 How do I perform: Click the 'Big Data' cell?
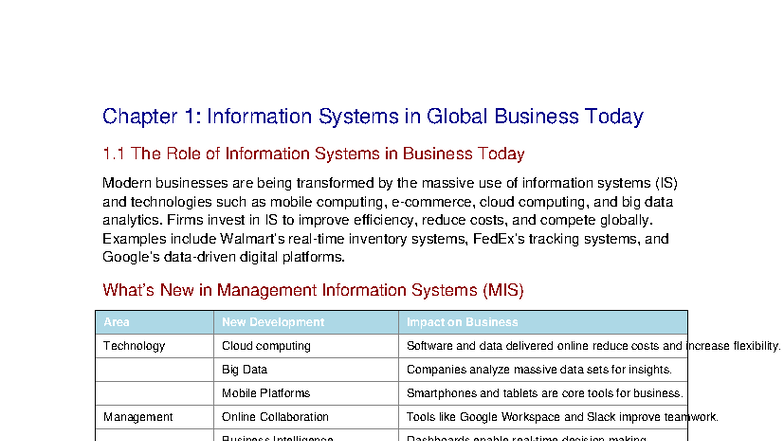click(x=306, y=370)
